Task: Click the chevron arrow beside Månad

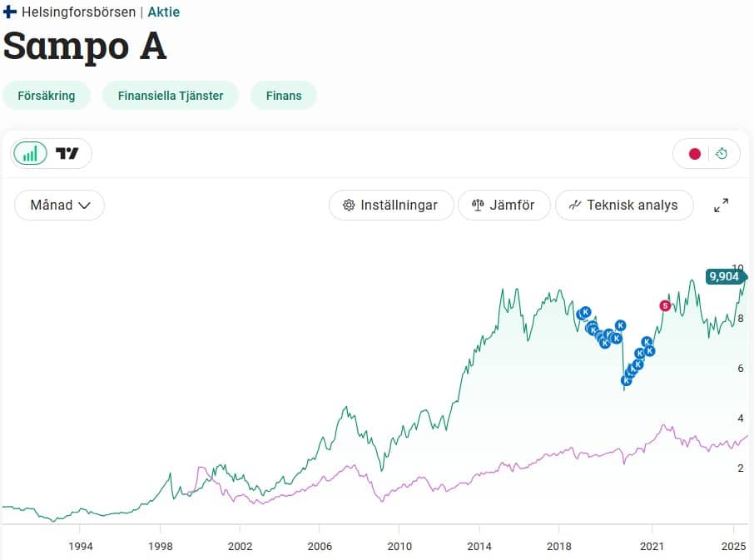Action: point(84,205)
